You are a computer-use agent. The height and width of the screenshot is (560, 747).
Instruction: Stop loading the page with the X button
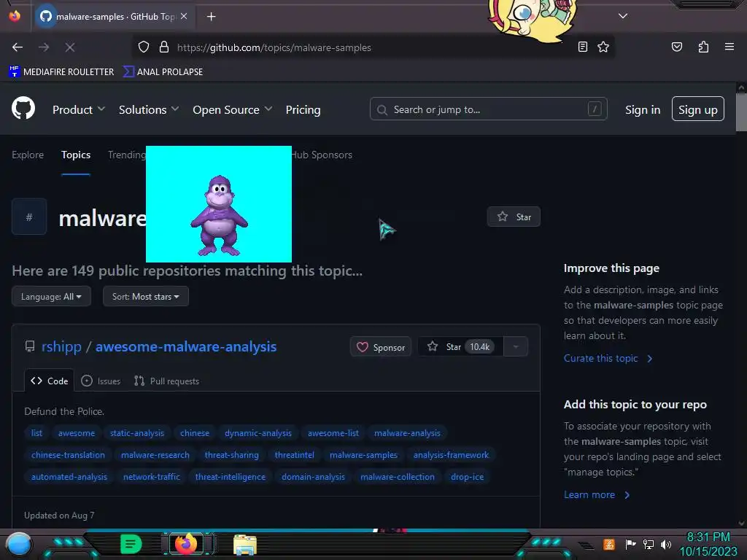(x=70, y=47)
